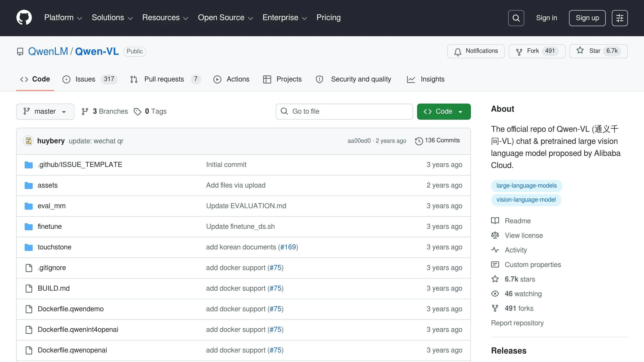Open Dockerfile.qwenopenai file
The width and height of the screenshot is (644, 362).
(72, 350)
